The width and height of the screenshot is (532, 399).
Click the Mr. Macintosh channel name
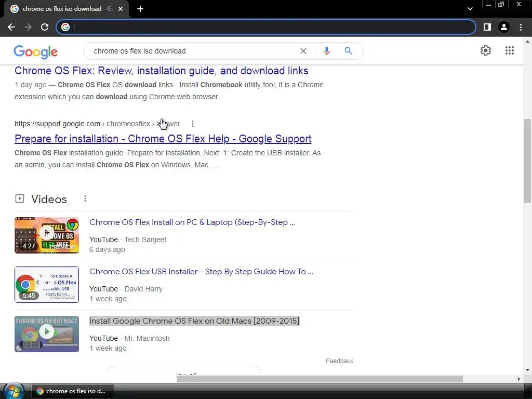147,338
